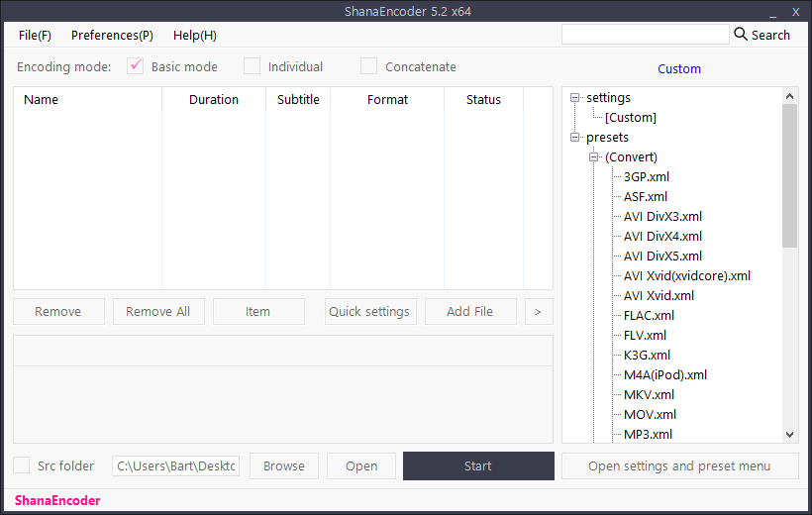Open the Help(H) menu

(195, 35)
